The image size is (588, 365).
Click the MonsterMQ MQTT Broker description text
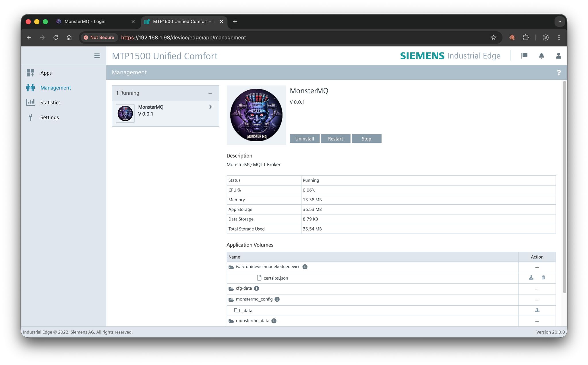pyautogui.click(x=253, y=165)
